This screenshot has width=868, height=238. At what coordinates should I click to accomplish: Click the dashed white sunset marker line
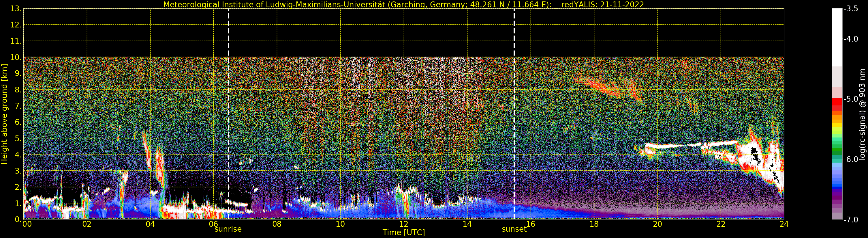[x=514, y=114]
